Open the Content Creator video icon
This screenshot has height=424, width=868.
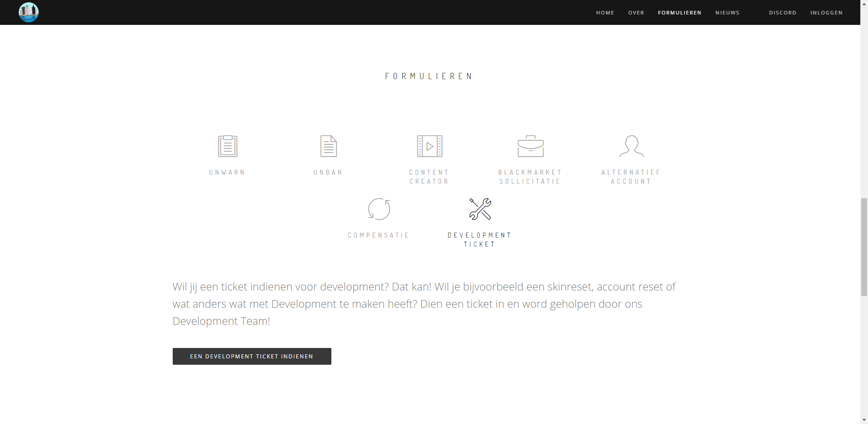point(429,146)
